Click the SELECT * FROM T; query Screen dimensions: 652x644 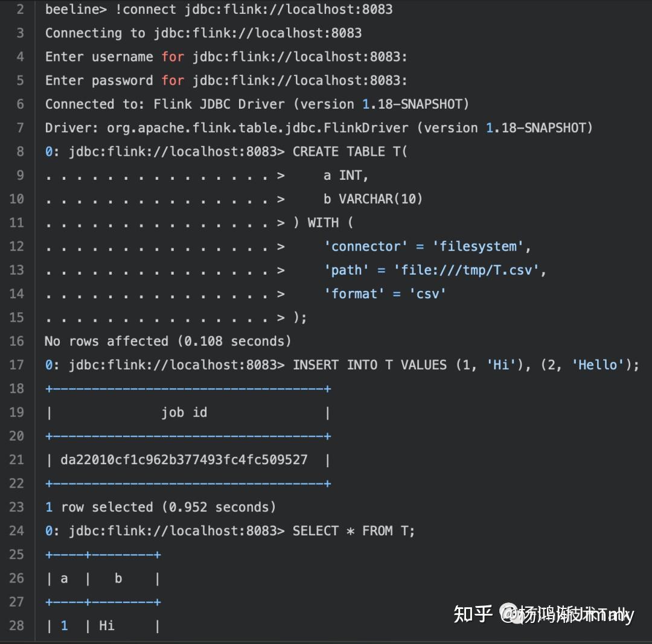[353, 531]
